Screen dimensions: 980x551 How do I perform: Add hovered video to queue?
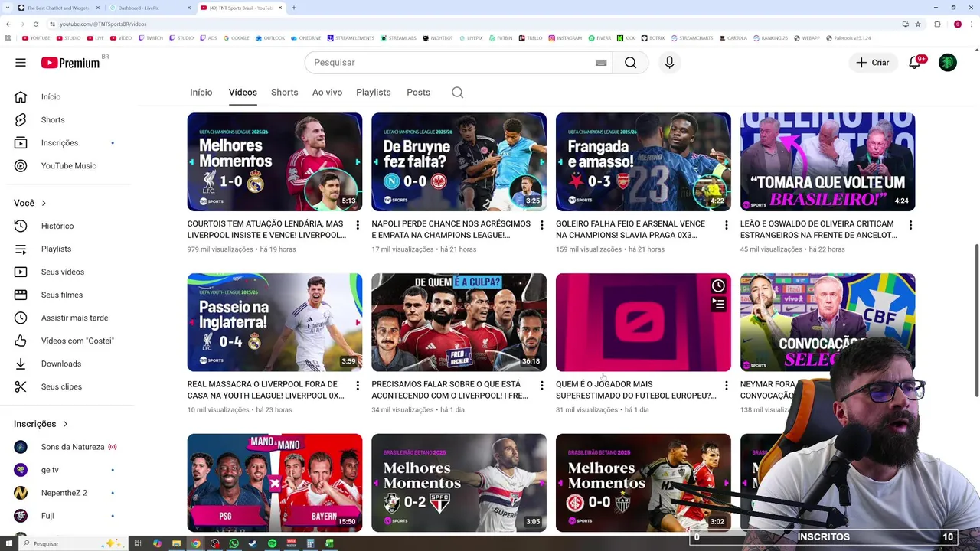pyautogui.click(x=718, y=304)
